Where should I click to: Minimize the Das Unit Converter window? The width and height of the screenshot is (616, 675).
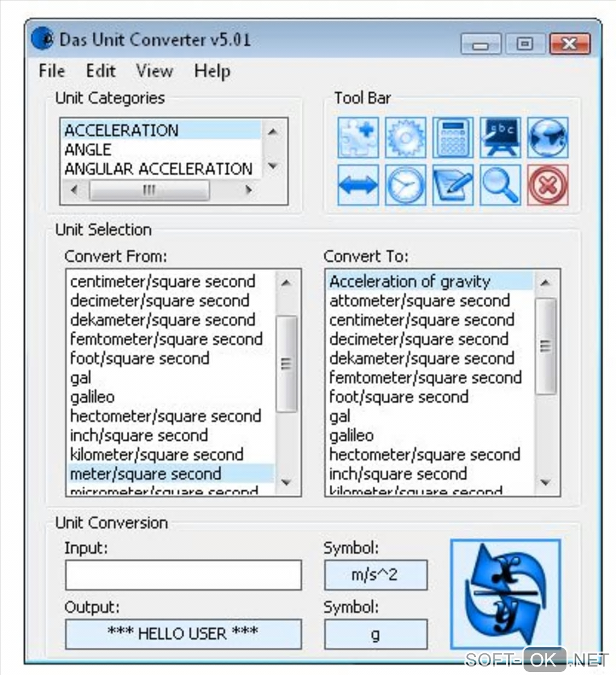point(481,44)
